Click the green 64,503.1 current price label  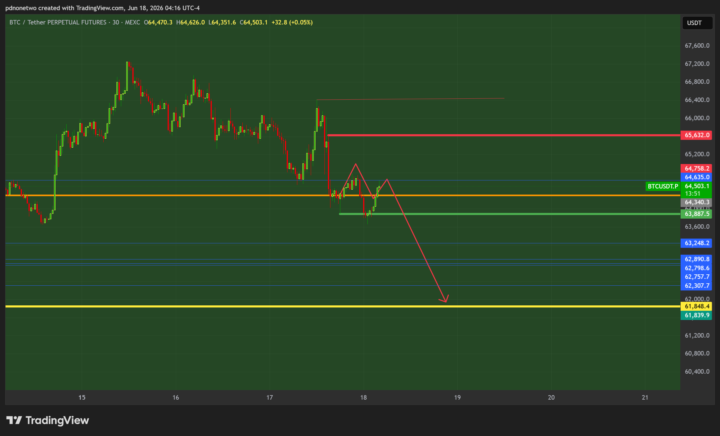(697, 186)
